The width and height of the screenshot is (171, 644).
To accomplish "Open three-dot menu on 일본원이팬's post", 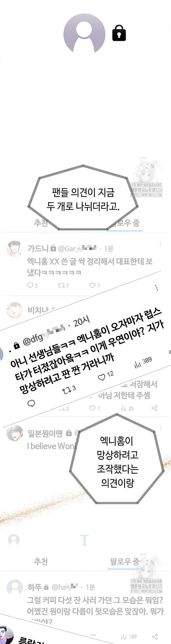I will [x=161, y=429].
